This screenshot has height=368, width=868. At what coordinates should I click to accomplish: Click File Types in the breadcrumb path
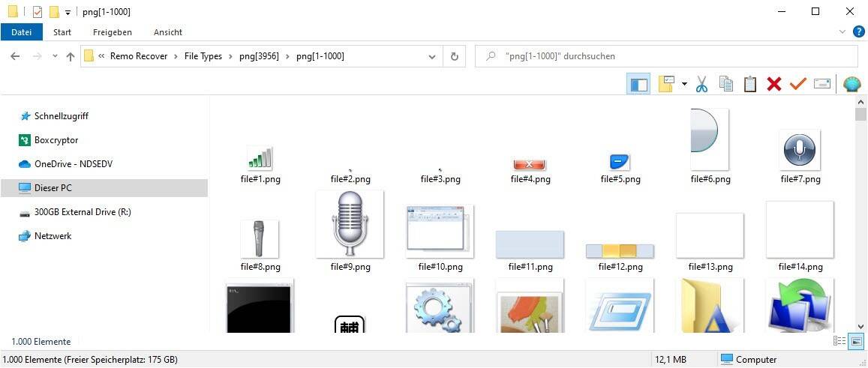(203, 56)
